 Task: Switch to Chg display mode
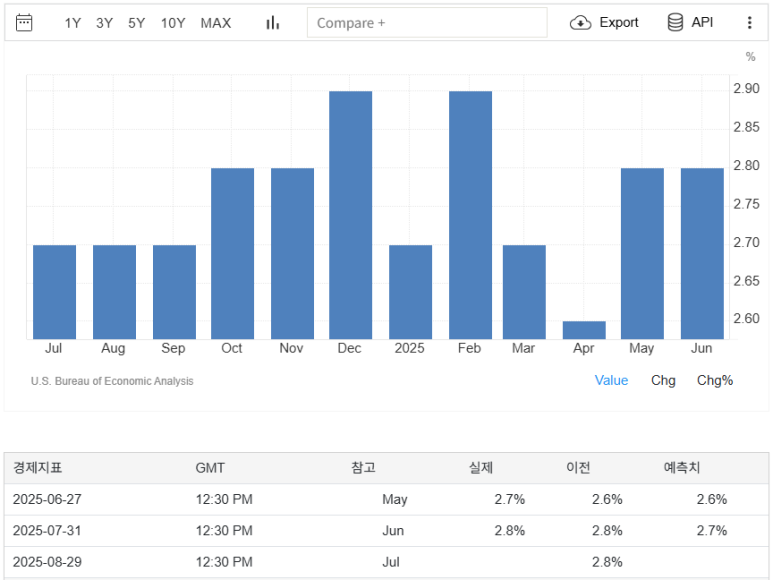click(x=663, y=380)
